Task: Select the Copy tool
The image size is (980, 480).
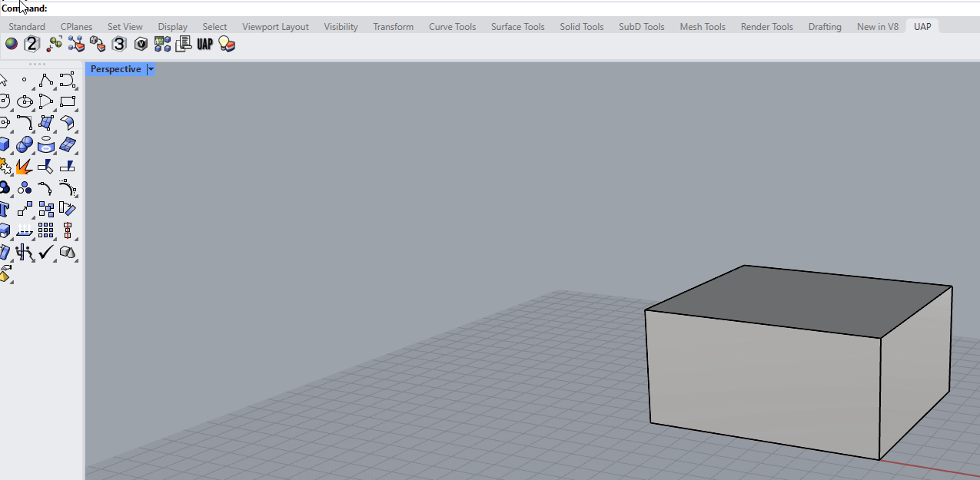Action: click(x=46, y=208)
